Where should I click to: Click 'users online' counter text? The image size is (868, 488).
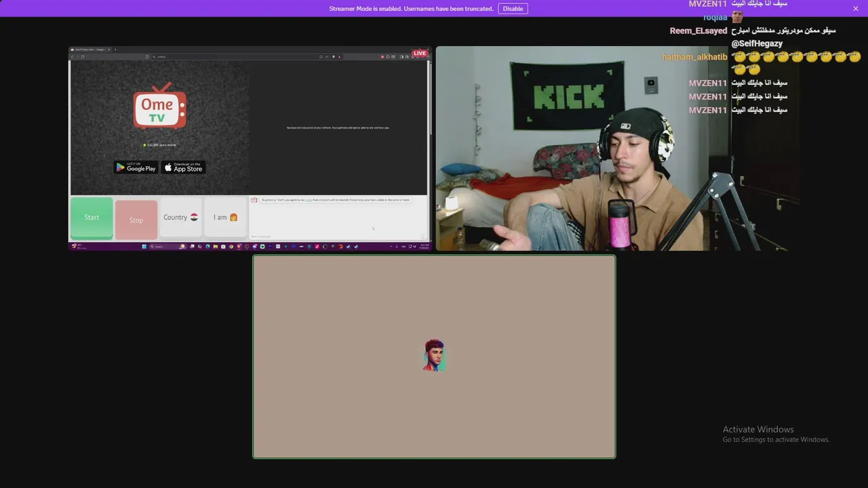click(161, 145)
